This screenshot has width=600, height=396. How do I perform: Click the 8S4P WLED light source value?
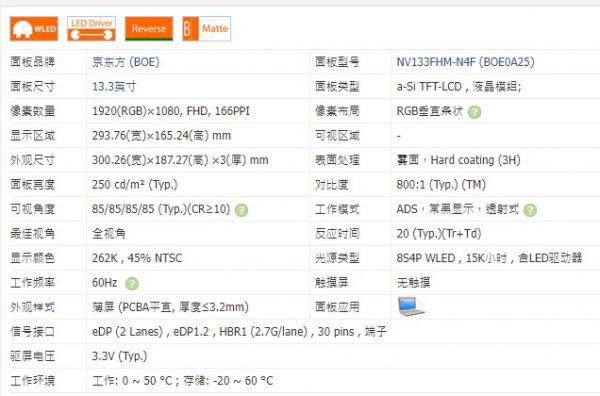(x=489, y=258)
